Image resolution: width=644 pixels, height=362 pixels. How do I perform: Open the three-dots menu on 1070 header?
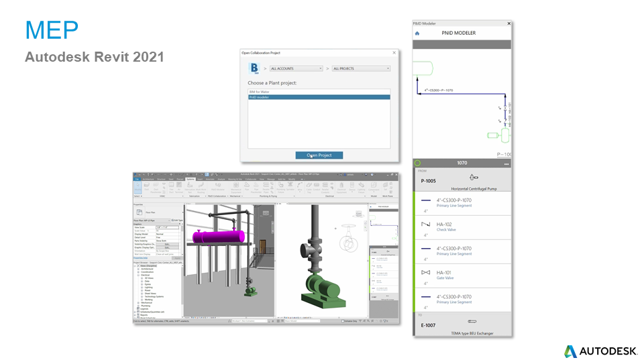coord(506,164)
